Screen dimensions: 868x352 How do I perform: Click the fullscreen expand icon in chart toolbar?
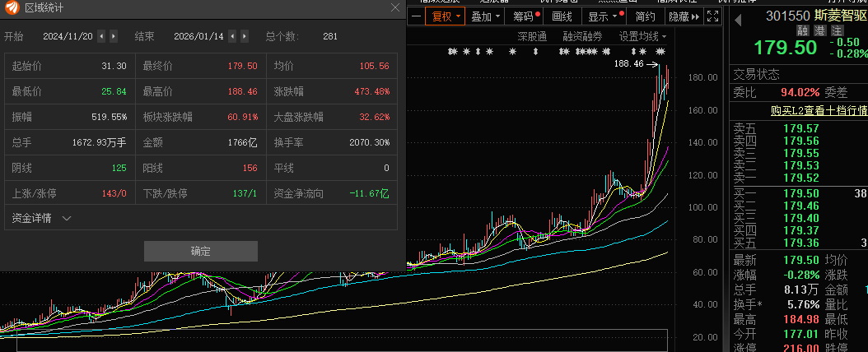[x=714, y=16]
